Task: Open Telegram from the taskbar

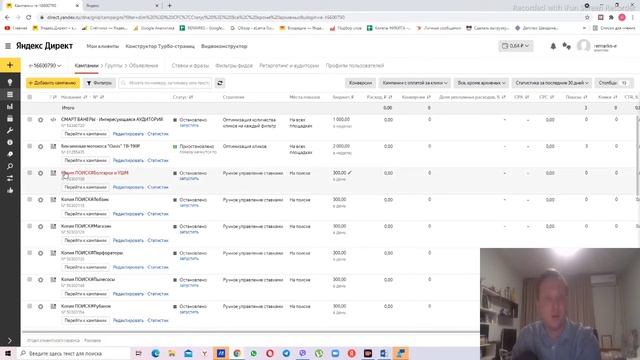Action: [286, 353]
